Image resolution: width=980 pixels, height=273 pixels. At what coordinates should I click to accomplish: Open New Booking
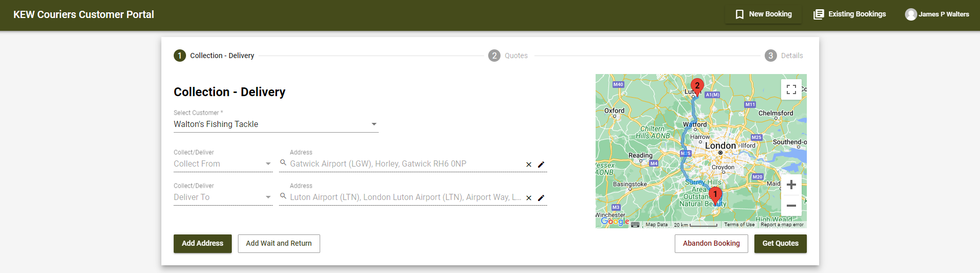(763, 14)
